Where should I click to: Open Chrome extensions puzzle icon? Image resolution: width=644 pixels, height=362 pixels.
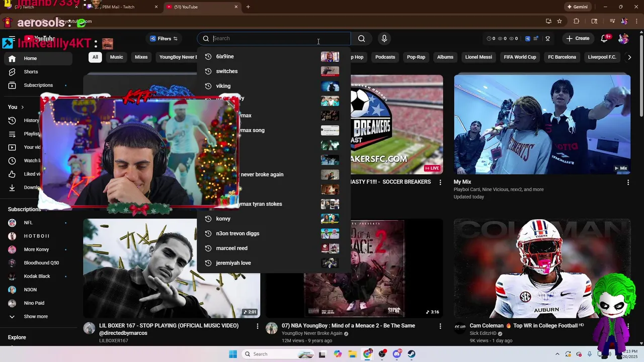pyautogui.click(x=577, y=21)
